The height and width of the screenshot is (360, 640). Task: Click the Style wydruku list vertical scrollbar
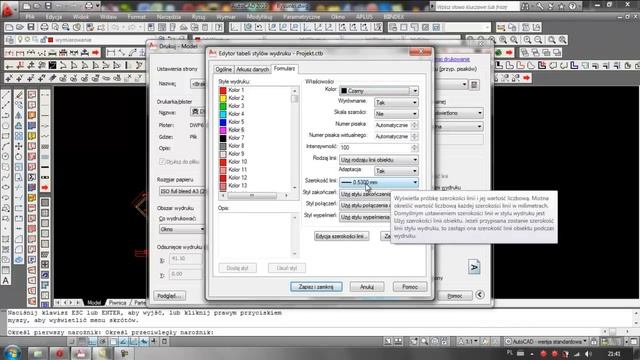(x=295, y=139)
